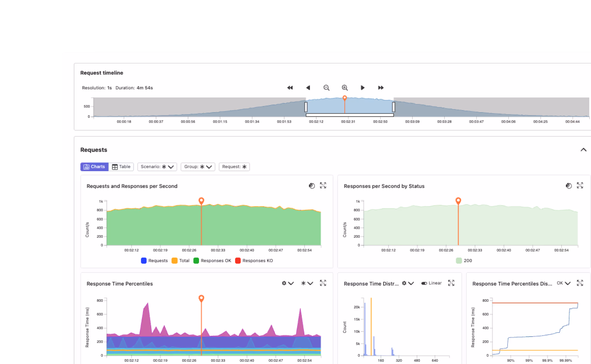
Task: Switch to the Charts view tab
Action: [x=95, y=167]
